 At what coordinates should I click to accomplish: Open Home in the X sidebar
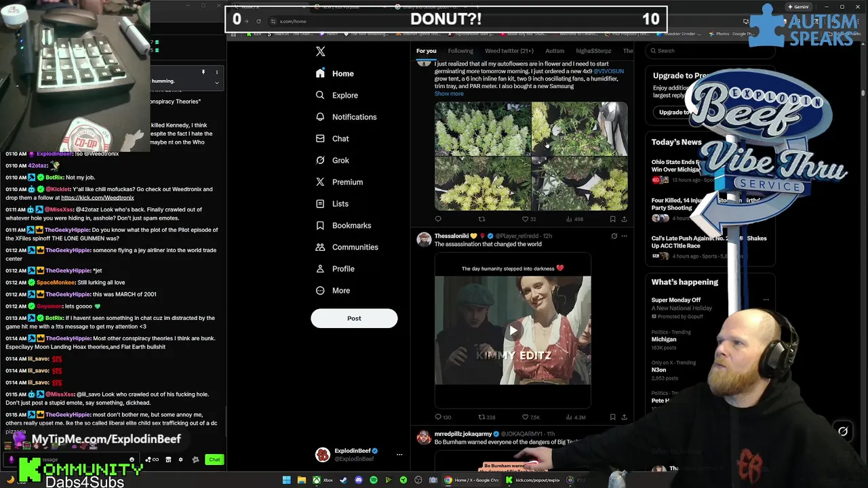click(335, 73)
